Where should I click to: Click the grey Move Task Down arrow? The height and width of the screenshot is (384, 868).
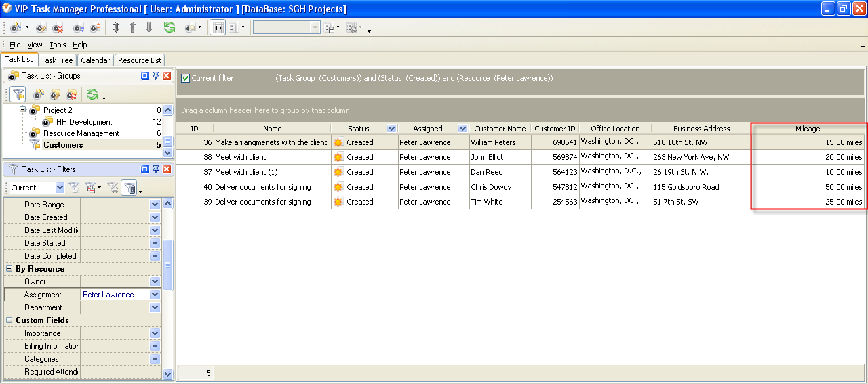[149, 28]
